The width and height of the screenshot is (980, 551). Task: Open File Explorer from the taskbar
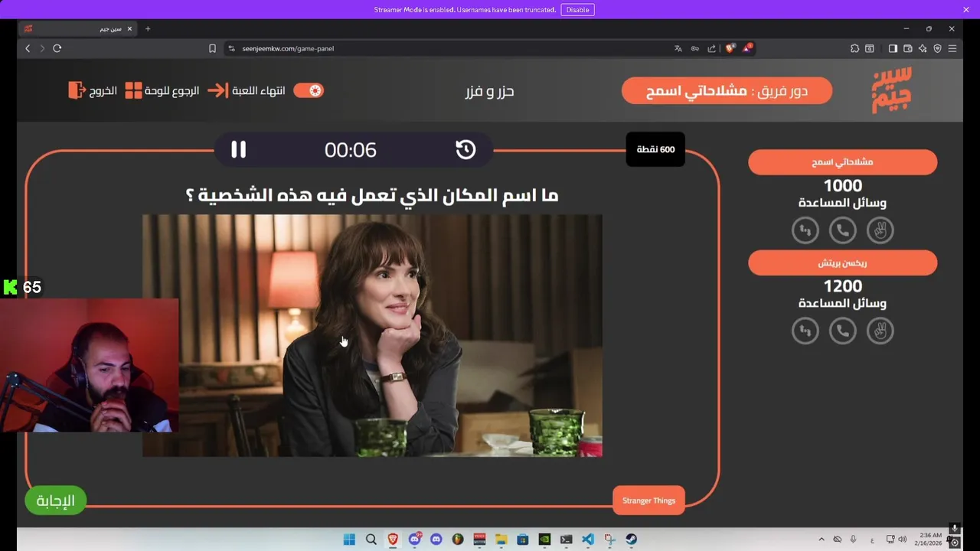pos(501,540)
